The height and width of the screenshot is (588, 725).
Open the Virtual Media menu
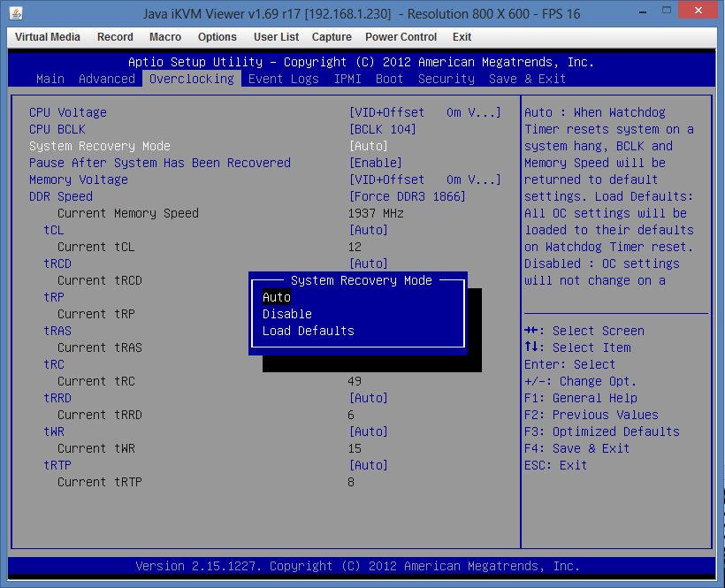pos(48,37)
